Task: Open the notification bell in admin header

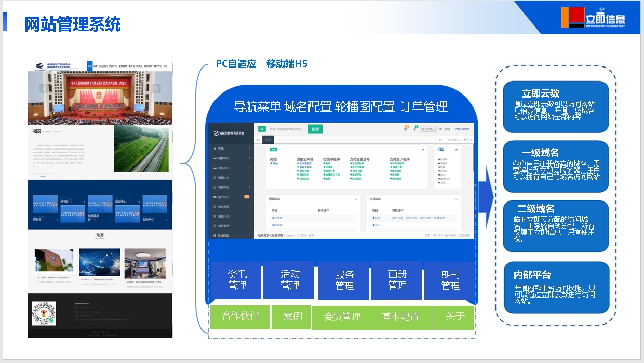Action: (x=415, y=129)
